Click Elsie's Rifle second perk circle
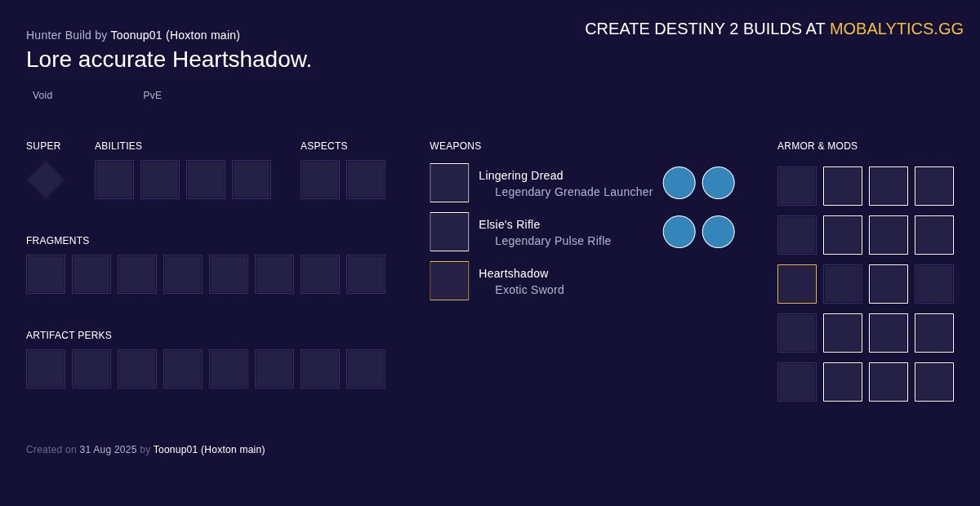Screen dimensions: 980x506 tap(719, 232)
